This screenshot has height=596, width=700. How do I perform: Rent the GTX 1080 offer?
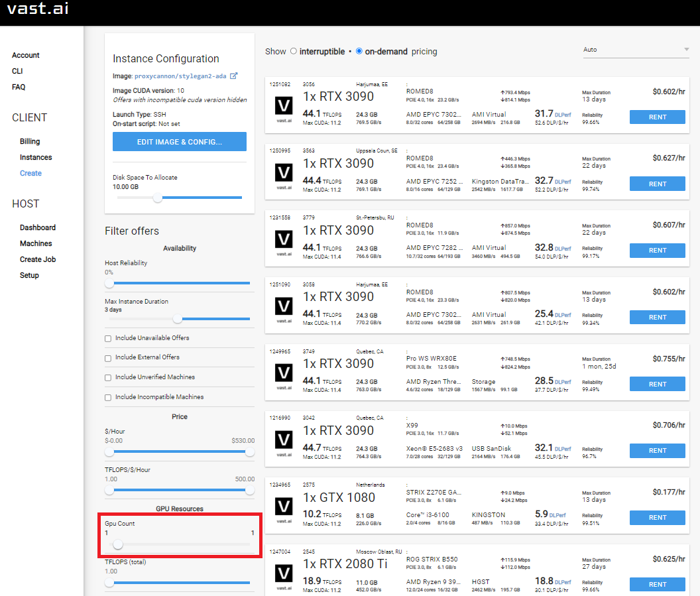point(657,517)
